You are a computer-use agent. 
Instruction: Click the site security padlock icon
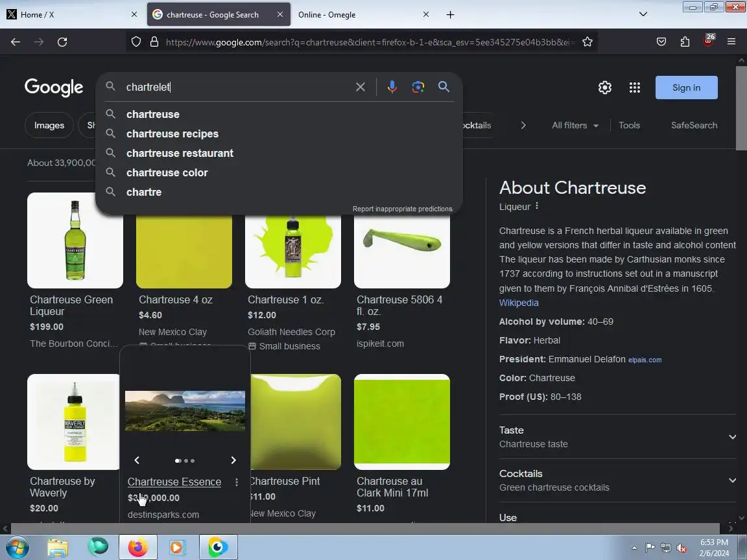154,42
